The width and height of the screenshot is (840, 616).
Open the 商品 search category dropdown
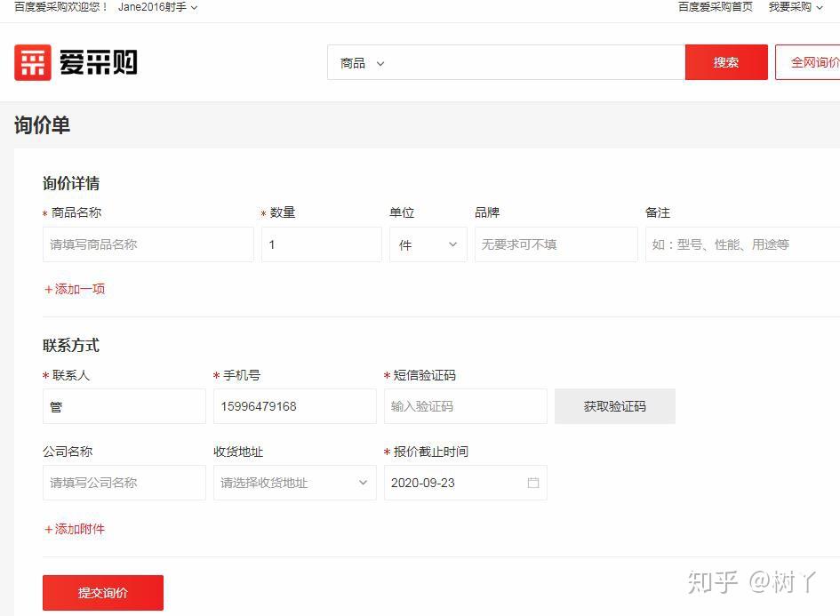(x=362, y=63)
